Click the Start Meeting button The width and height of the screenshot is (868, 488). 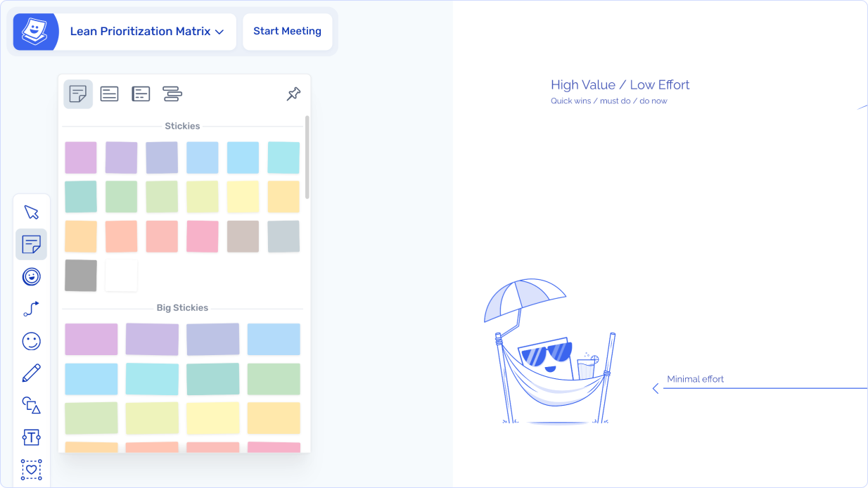click(287, 32)
